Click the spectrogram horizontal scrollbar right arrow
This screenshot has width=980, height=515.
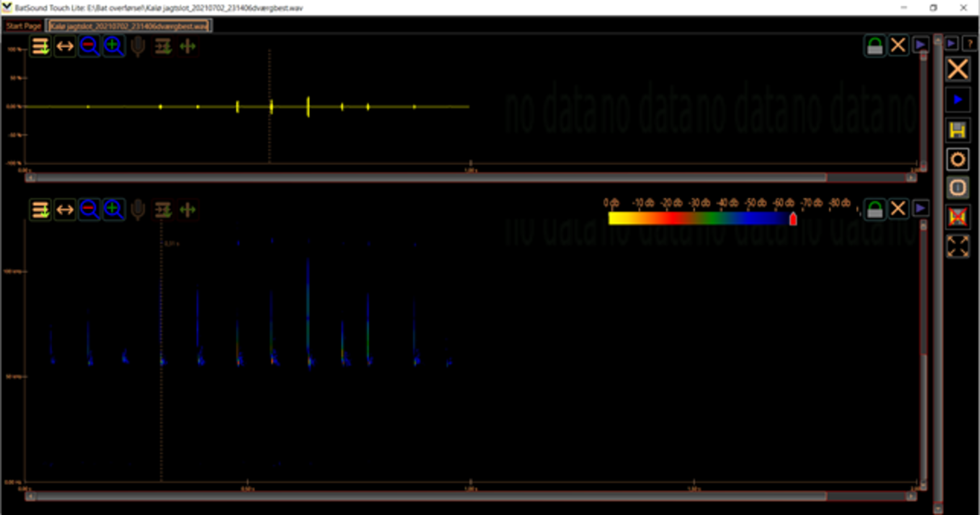pyautogui.click(x=911, y=496)
